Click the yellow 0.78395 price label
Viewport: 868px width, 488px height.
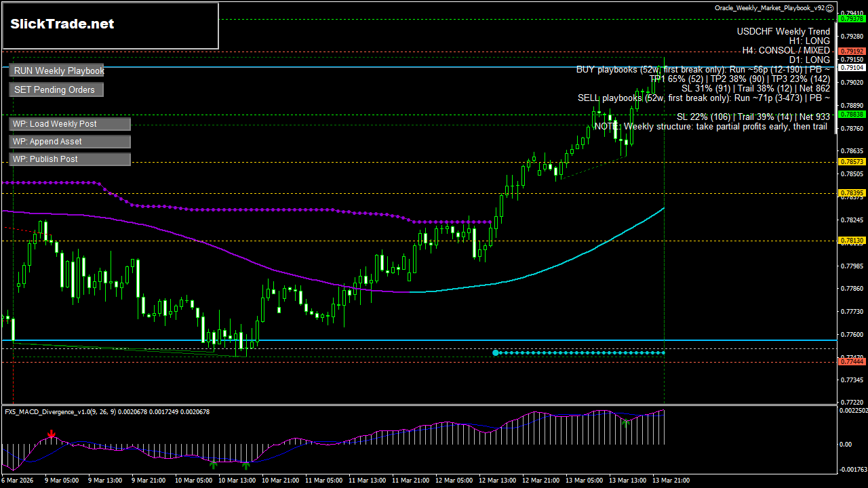[852, 193]
